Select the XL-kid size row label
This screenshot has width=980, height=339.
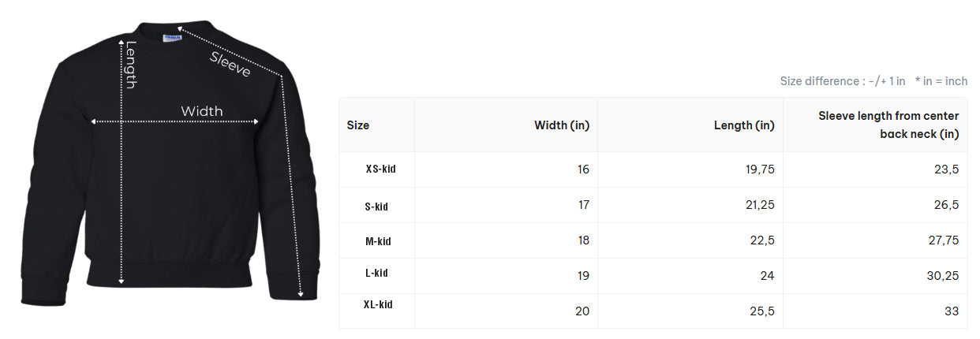[x=378, y=304]
